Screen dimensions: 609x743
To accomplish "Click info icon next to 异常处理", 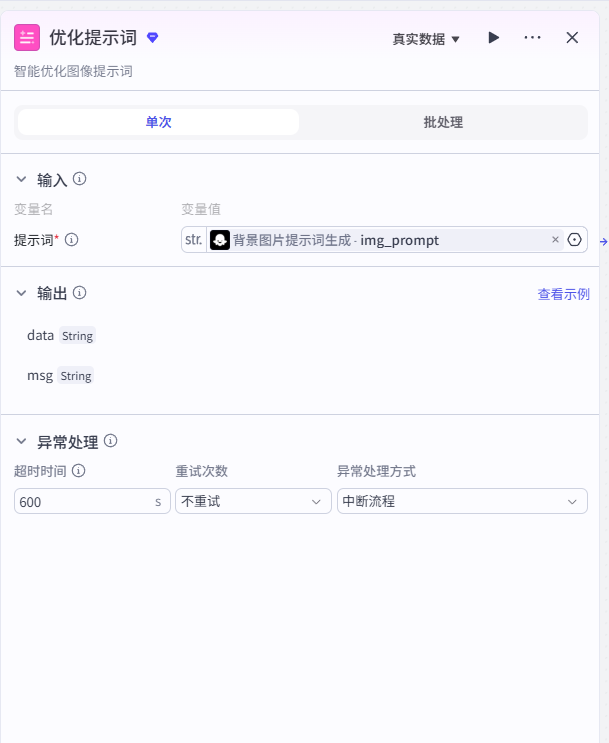I will click(110, 441).
